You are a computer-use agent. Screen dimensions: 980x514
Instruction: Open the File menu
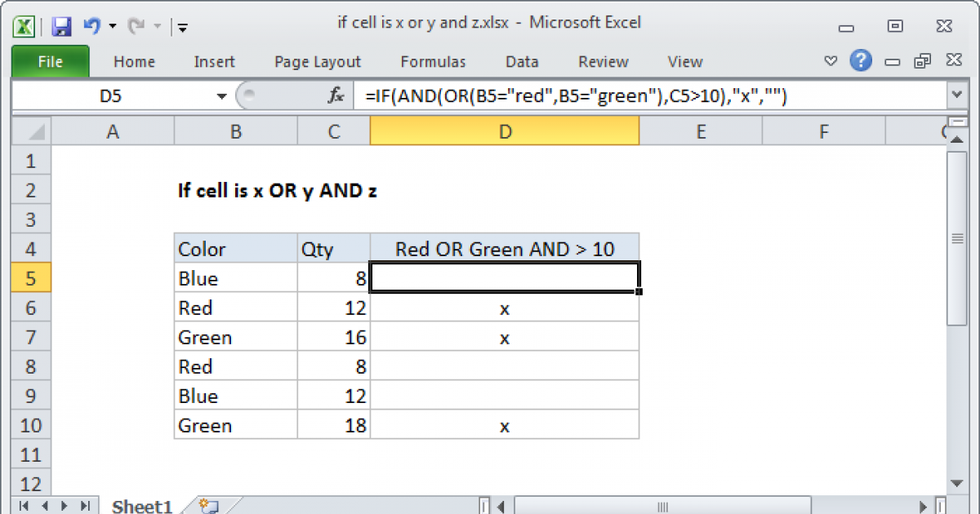click(x=50, y=61)
